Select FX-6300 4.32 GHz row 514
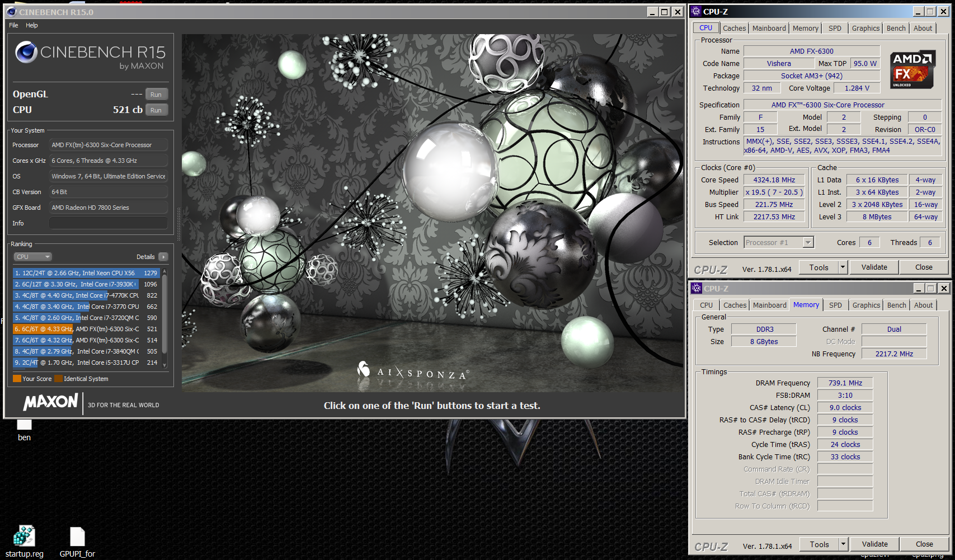 [86, 340]
